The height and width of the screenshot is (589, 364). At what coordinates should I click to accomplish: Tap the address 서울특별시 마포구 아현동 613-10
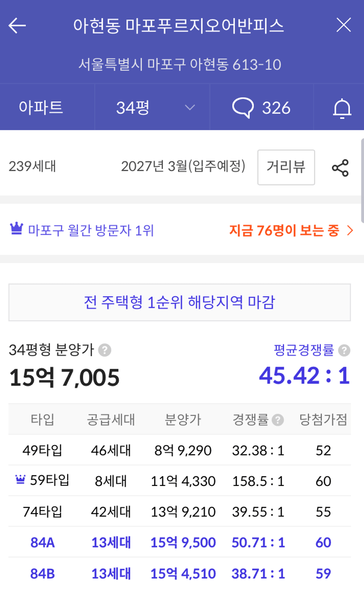pos(180,65)
